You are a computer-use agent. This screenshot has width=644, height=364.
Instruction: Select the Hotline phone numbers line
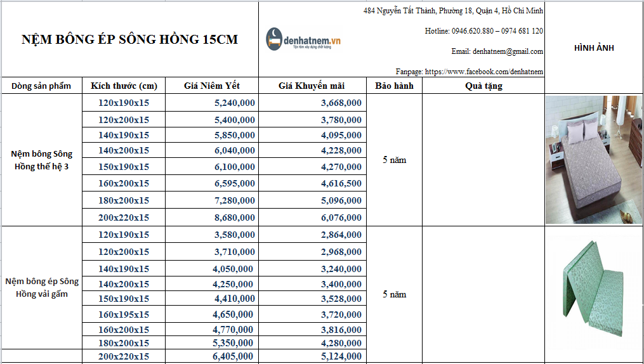[x=484, y=31]
